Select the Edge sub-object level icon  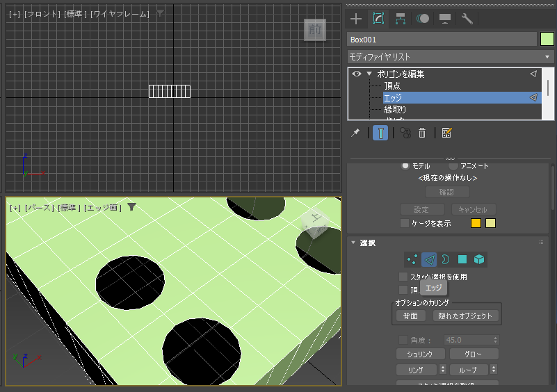429,259
